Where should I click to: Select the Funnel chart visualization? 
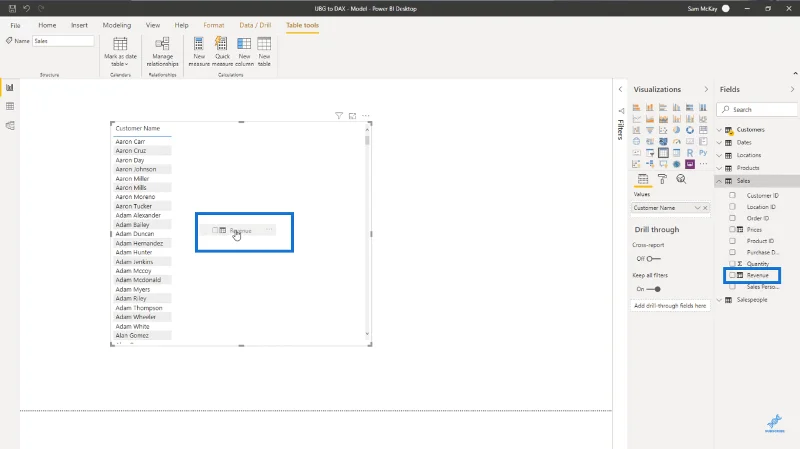coord(649,130)
